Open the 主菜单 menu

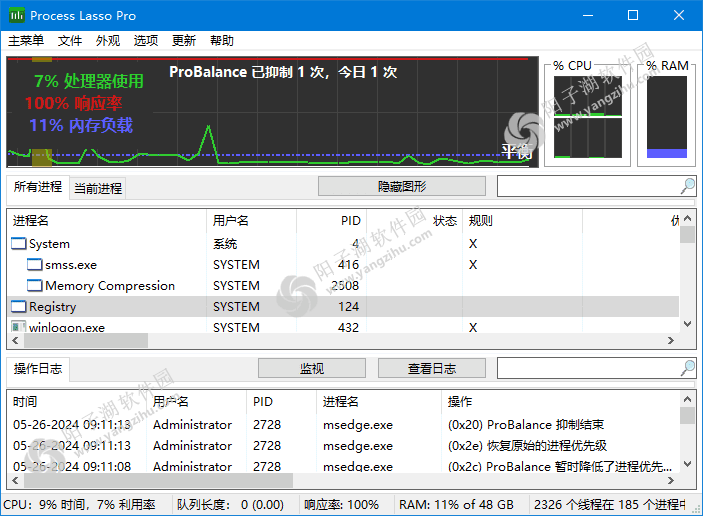tap(26, 41)
